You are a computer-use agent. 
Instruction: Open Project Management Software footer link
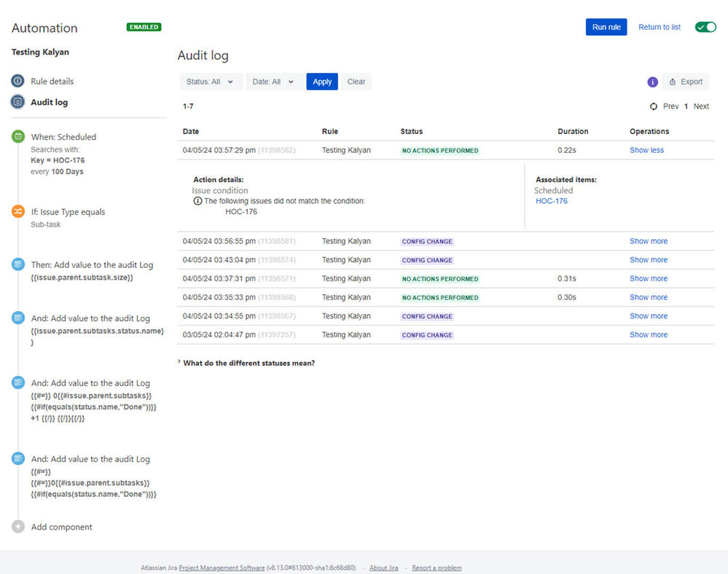222,567
